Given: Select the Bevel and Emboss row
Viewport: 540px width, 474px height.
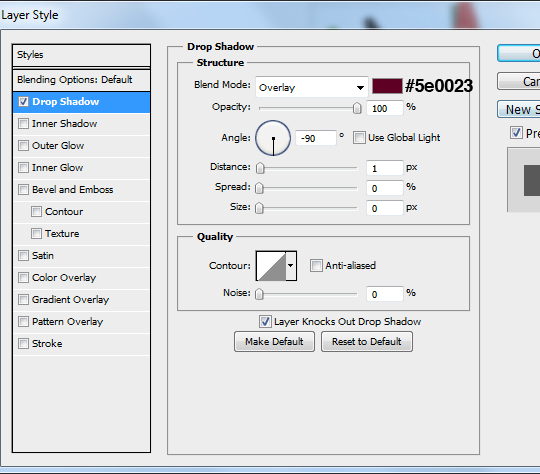Looking at the screenshot, I should click(81, 190).
